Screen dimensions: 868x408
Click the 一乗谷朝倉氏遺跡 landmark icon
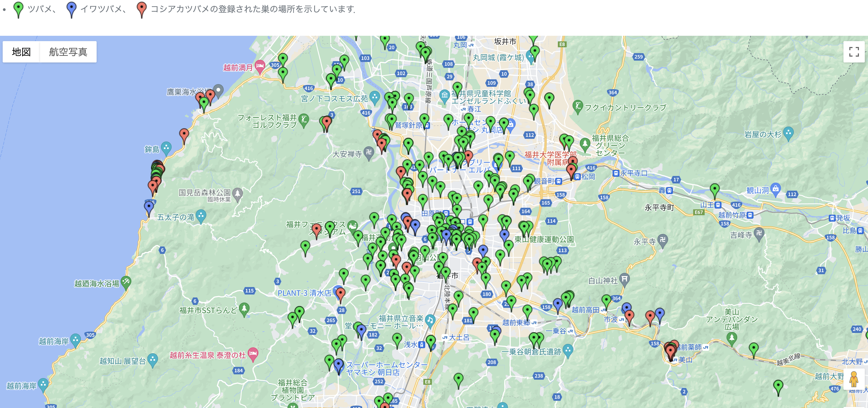tap(568, 351)
